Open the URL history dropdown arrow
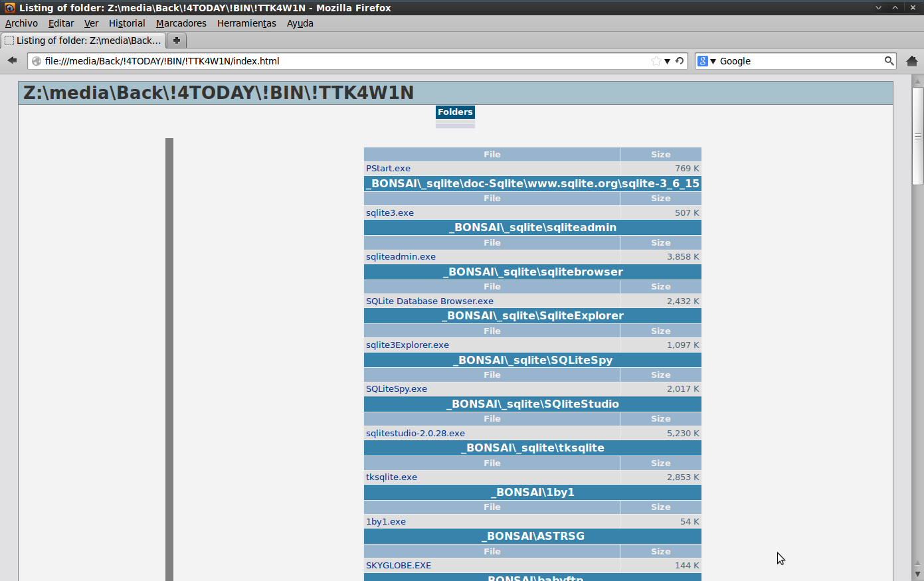Screen dimensions: 924x581 668,61
